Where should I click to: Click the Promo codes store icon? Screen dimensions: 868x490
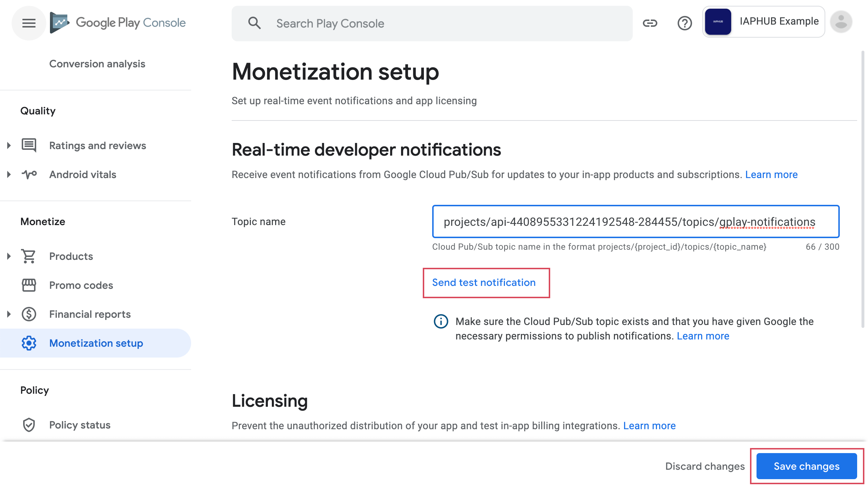29,285
